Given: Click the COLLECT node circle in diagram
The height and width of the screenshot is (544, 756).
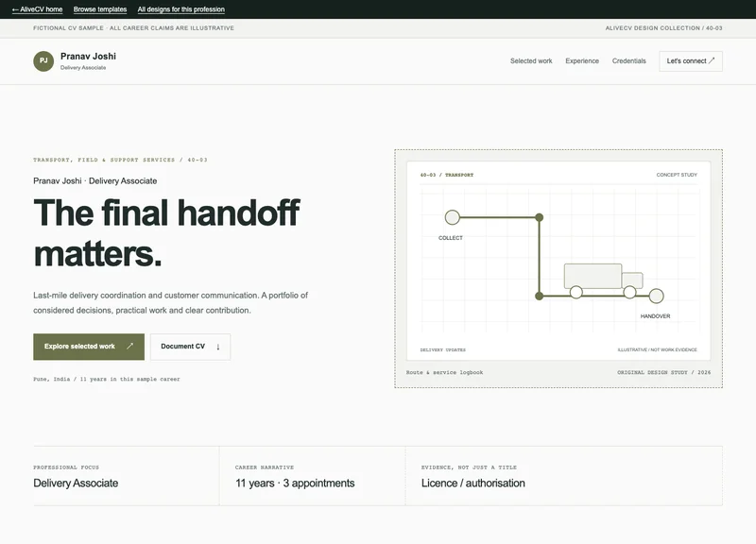Looking at the screenshot, I should pyautogui.click(x=453, y=217).
